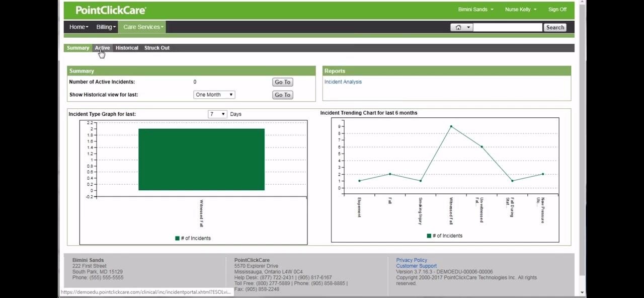This screenshot has width=644, height=298.
Task: Click the 'Reports' panel header
Action: (446, 71)
